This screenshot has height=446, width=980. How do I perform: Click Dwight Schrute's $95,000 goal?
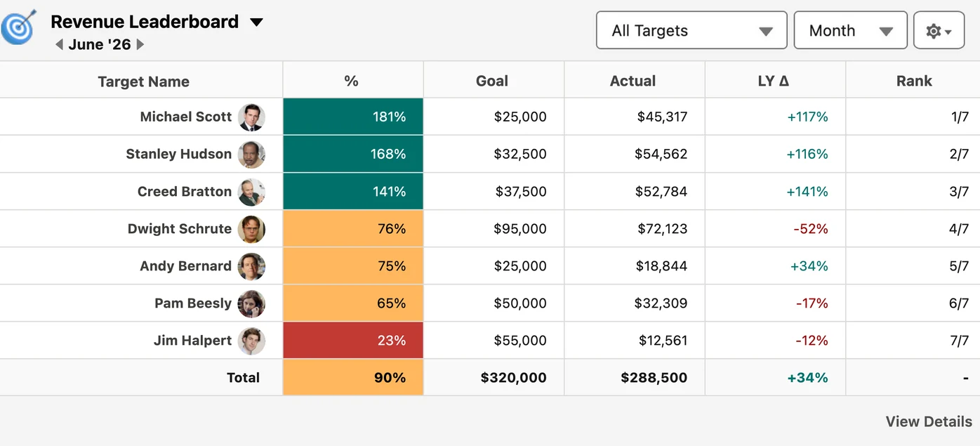(520, 228)
